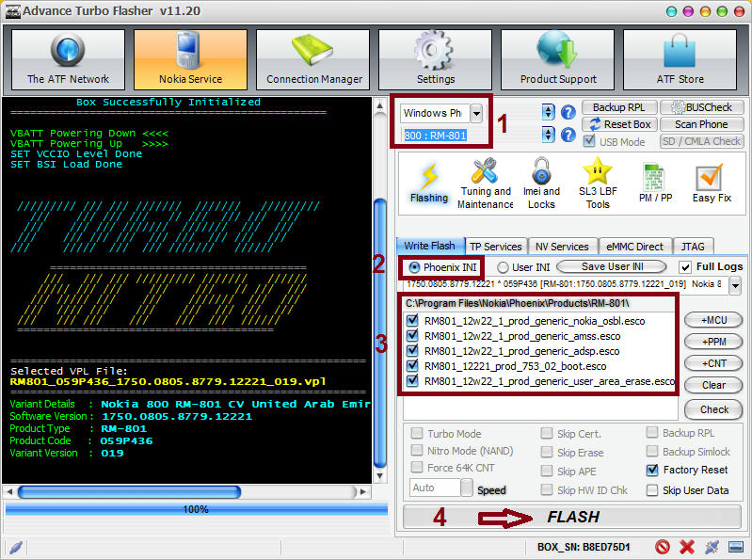This screenshot has width=752, height=560.
Task: Enable Skip User Data checkbox
Action: point(652,490)
